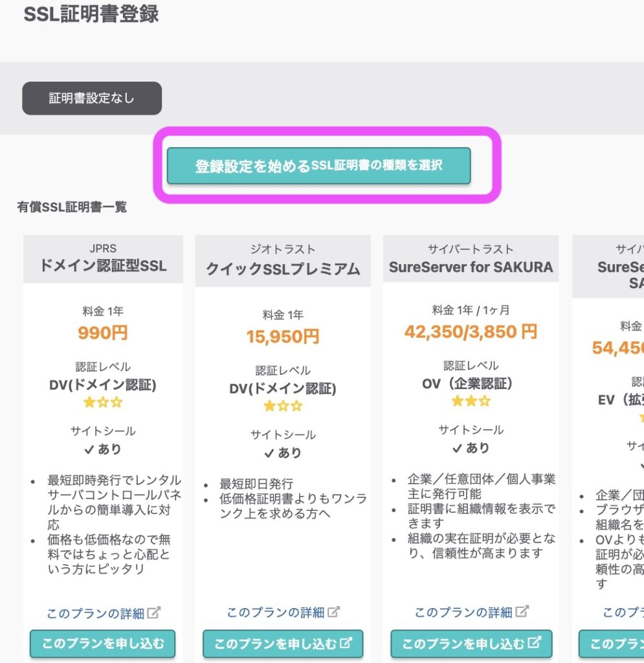Click the star rating under OV(企業認証)

pos(471,401)
